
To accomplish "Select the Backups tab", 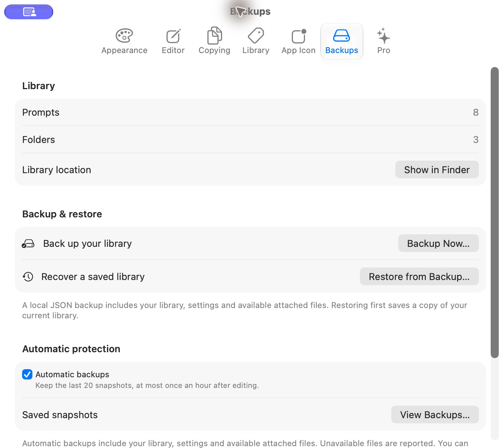I will coord(342,41).
